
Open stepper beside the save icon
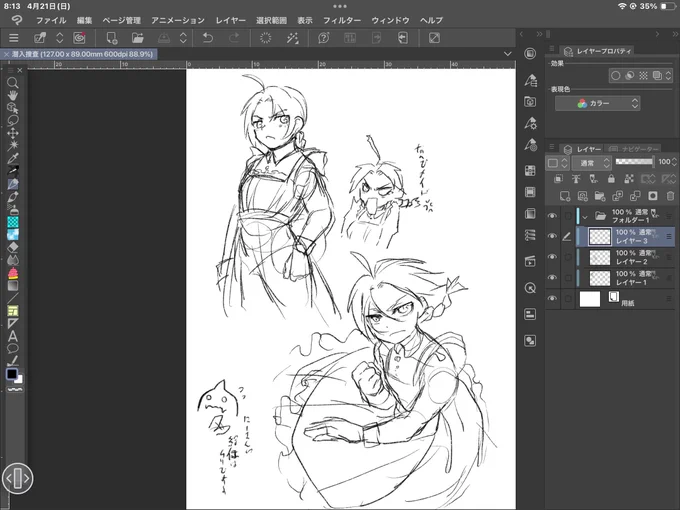[183, 38]
